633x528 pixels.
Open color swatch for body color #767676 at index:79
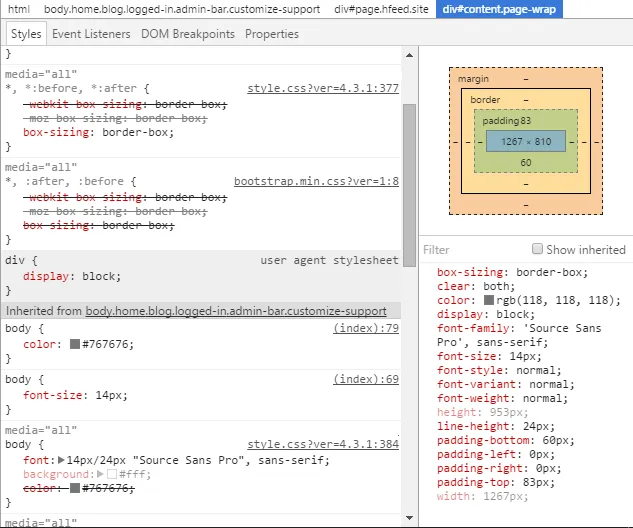(75, 344)
